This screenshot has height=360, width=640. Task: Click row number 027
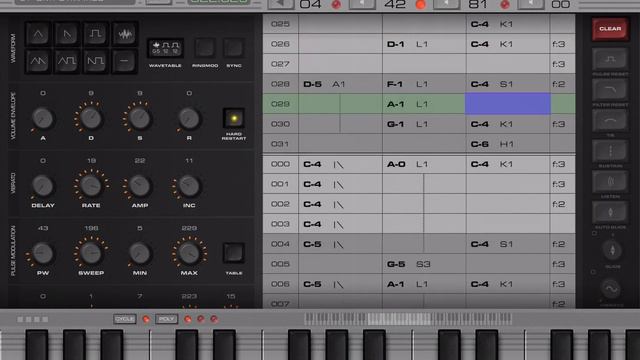[x=280, y=64]
